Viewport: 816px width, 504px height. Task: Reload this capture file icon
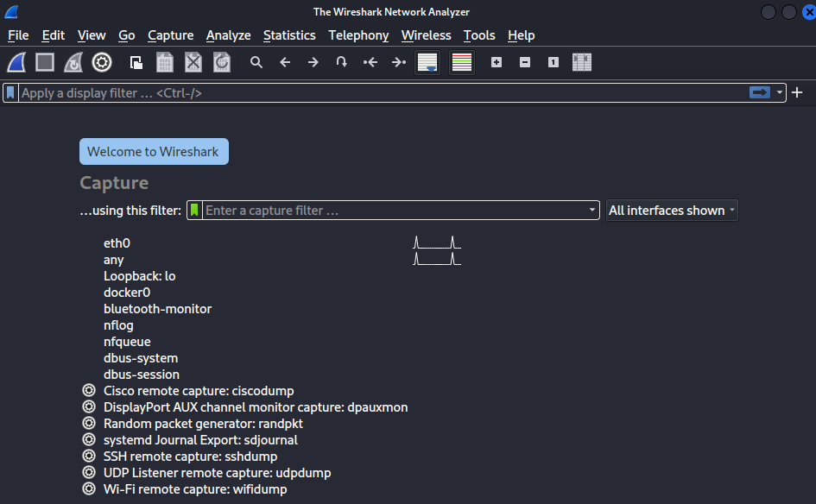tap(222, 62)
